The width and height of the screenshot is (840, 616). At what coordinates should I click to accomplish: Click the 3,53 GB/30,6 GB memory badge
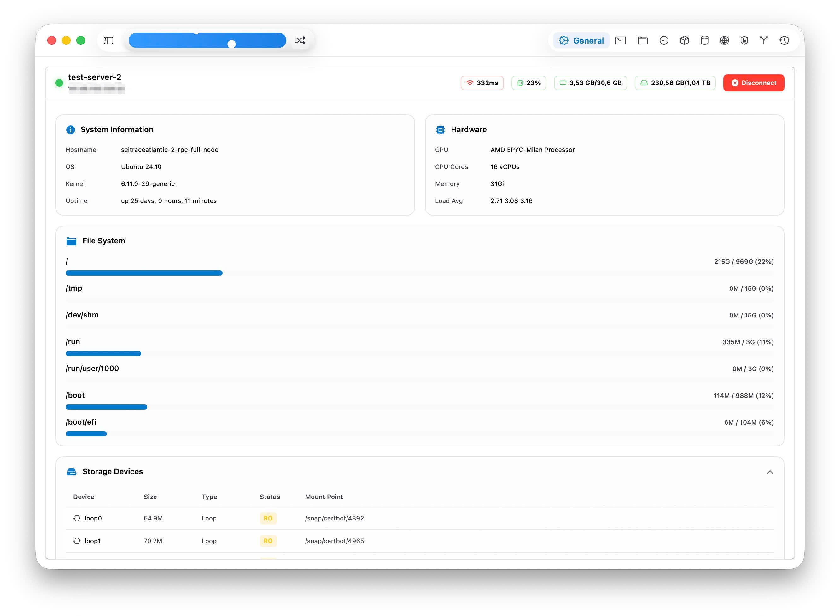(x=591, y=83)
